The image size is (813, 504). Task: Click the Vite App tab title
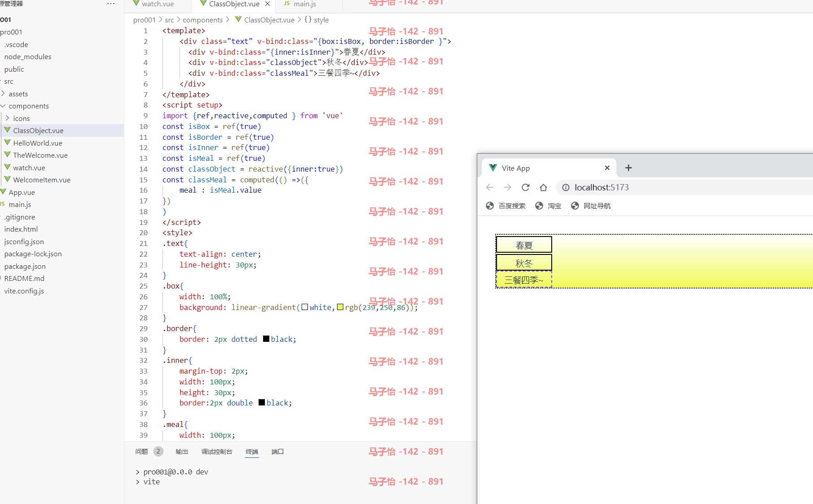tap(516, 168)
